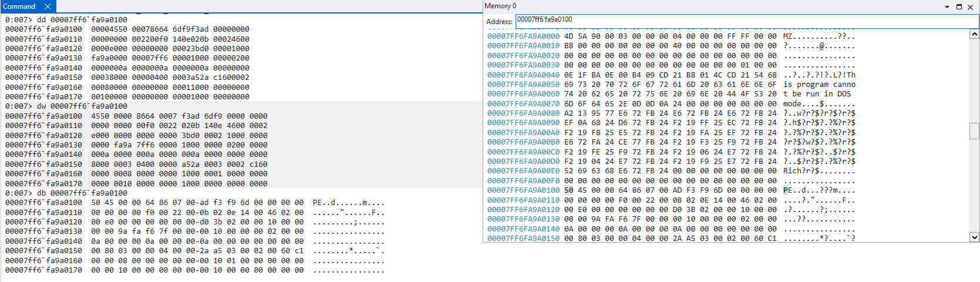Close the Command tab with its X
Viewport: 980px width, 282px height.
point(48,6)
